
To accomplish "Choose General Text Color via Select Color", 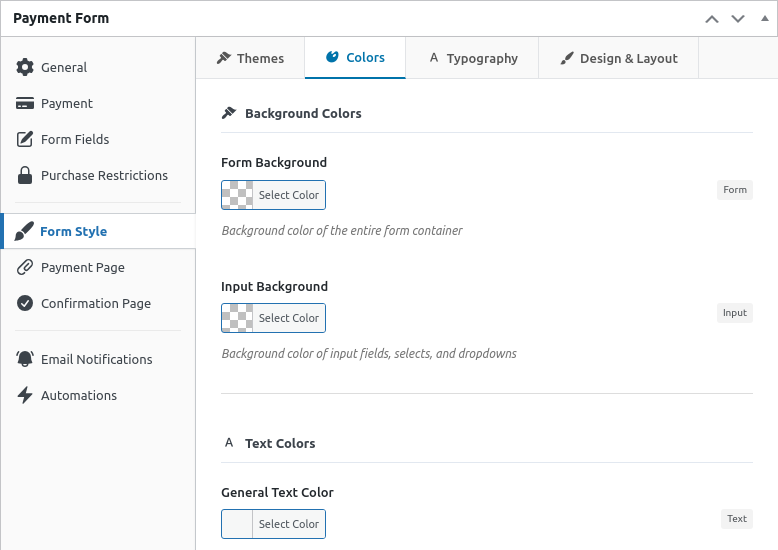I will coord(273,524).
